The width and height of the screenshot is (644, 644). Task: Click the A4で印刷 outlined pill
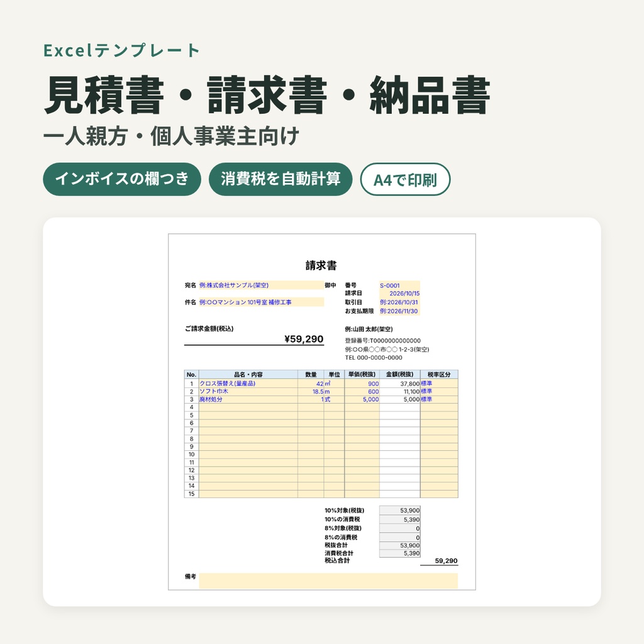pos(406,179)
